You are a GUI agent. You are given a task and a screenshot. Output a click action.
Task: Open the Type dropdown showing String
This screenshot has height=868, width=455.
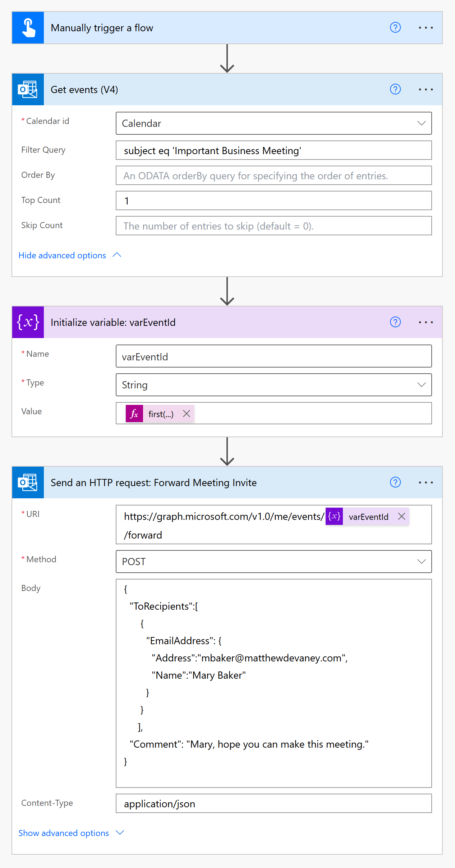pyautogui.click(x=421, y=385)
